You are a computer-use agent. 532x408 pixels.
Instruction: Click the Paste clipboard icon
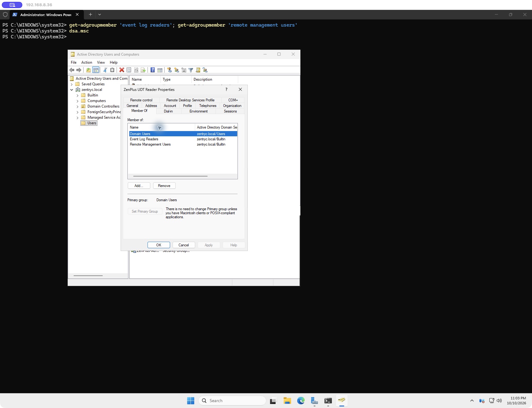pyautogui.click(x=112, y=70)
